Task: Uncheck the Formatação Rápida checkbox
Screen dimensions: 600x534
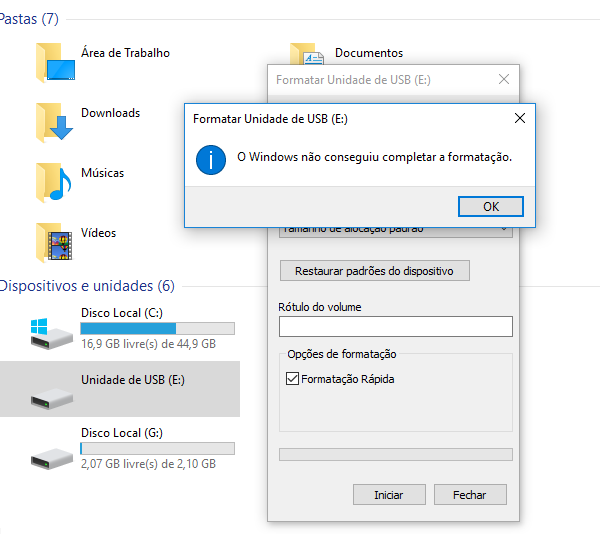Action: tap(292, 379)
